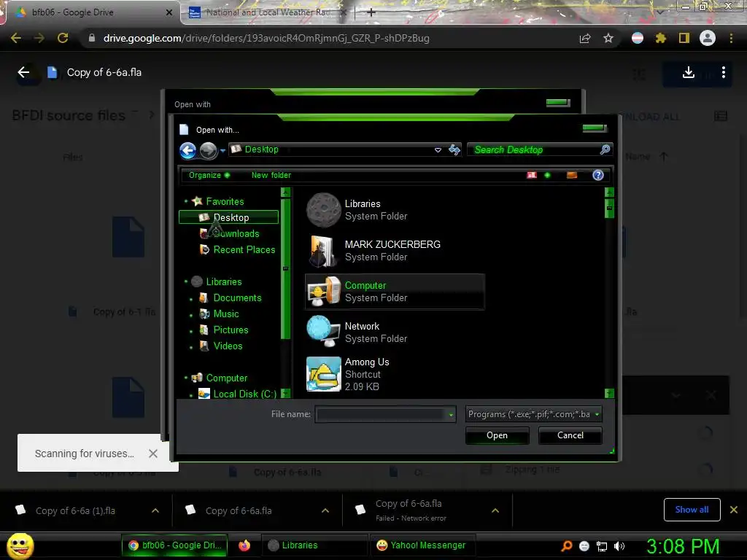Screen dimensions: 747x560
Task: Click the navigation pane scrollbar thumb
Action: 286,269
